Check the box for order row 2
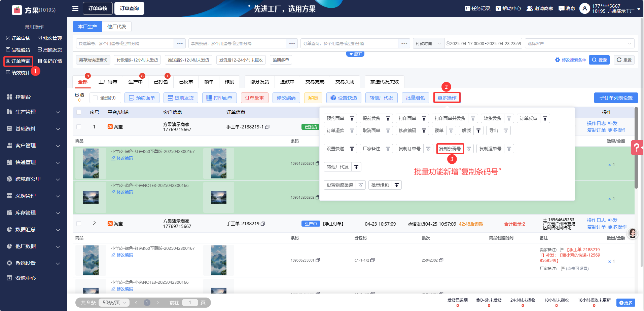Viewport: 644px width, 311px height. pyautogui.click(x=79, y=224)
